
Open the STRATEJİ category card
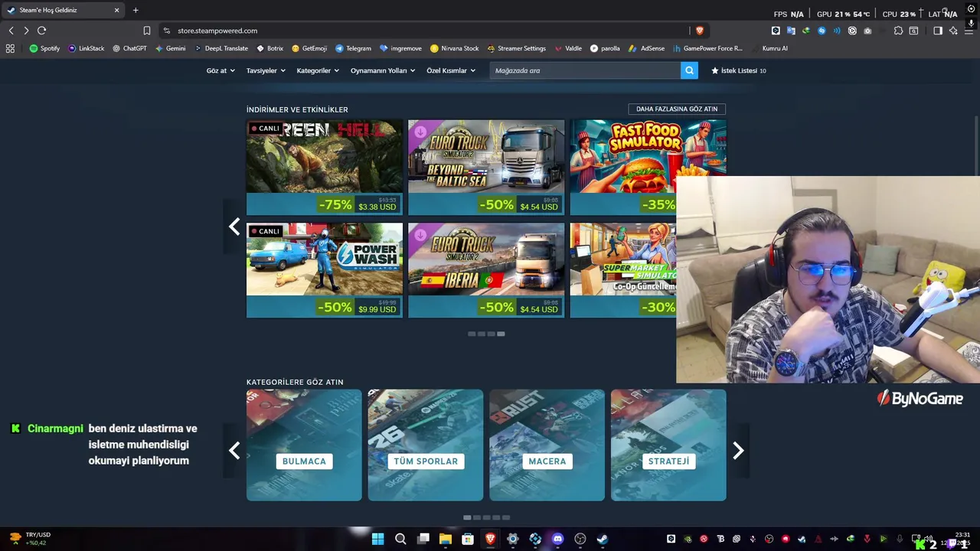point(668,445)
